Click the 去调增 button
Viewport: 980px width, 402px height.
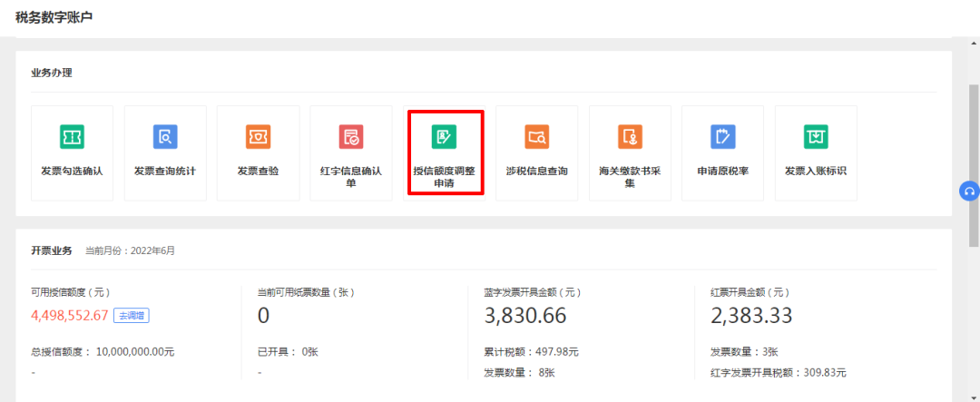click(x=132, y=316)
